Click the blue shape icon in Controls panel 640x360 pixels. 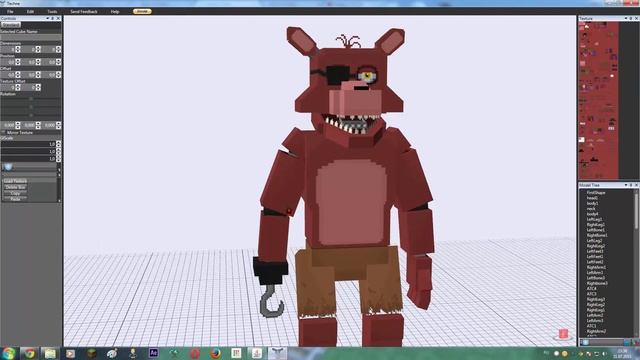tap(8, 167)
